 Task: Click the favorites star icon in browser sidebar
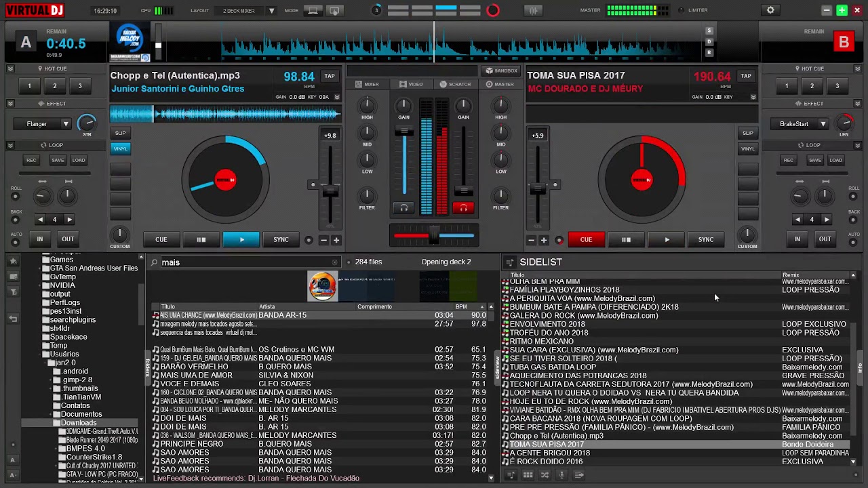click(13, 262)
